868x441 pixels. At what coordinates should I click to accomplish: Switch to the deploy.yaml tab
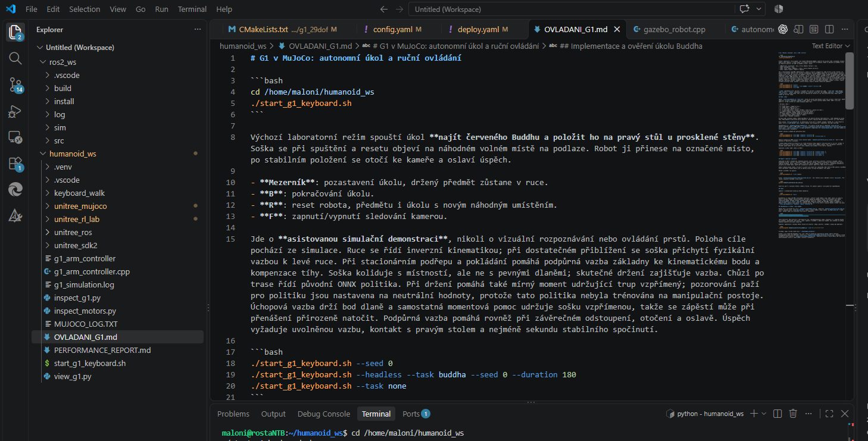click(478, 29)
